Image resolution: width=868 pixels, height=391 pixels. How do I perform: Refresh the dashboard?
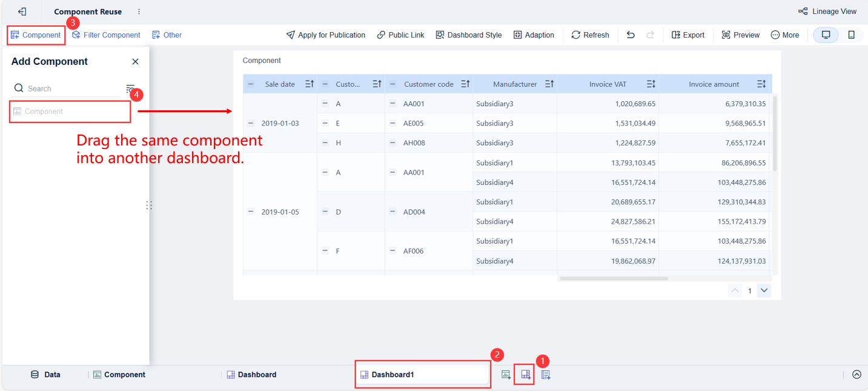pyautogui.click(x=590, y=35)
